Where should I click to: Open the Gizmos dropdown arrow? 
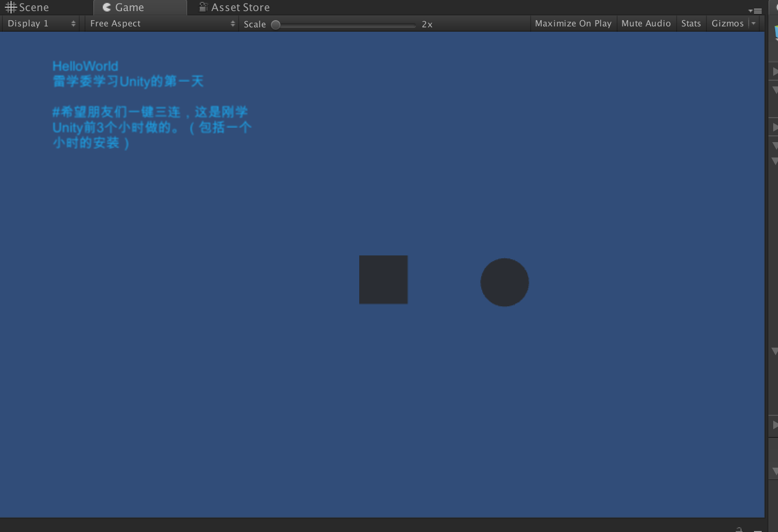click(x=754, y=24)
